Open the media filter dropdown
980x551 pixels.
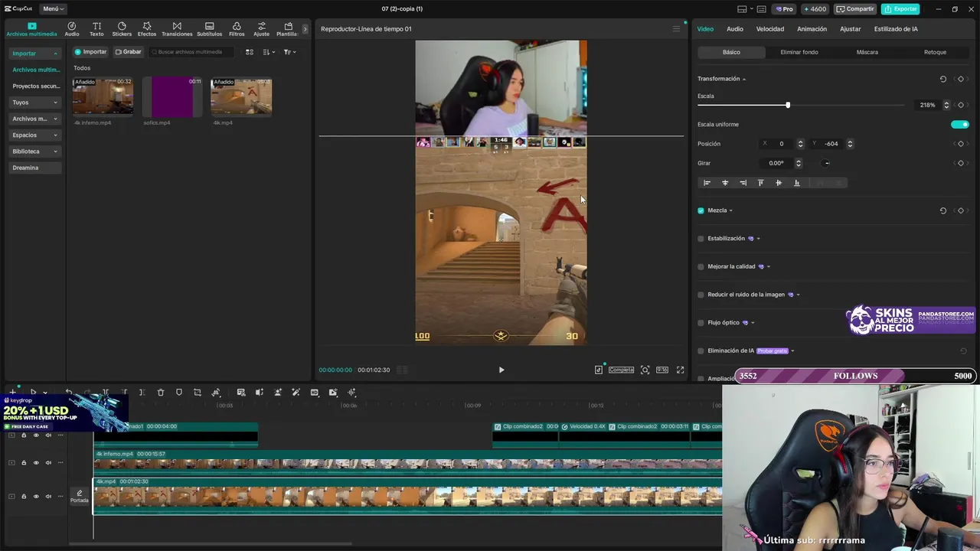pyautogui.click(x=289, y=52)
